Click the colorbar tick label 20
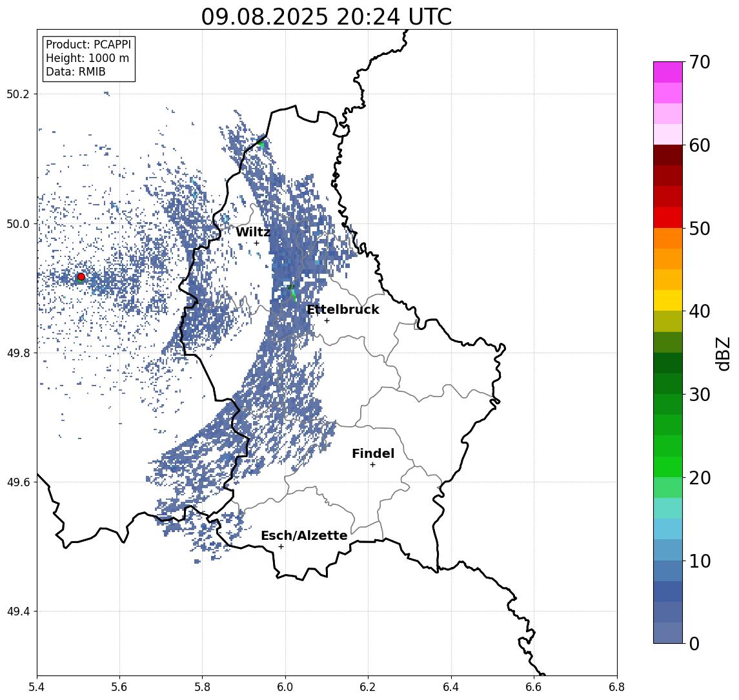 click(700, 478)
